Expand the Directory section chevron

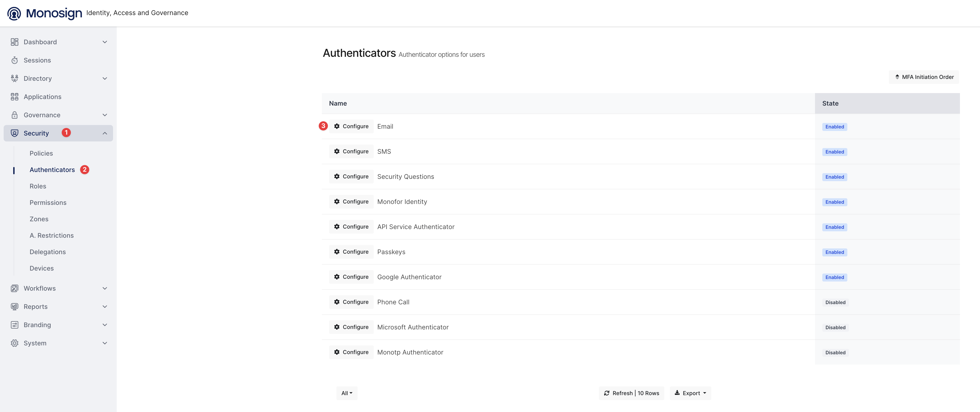tap(105, 78)
